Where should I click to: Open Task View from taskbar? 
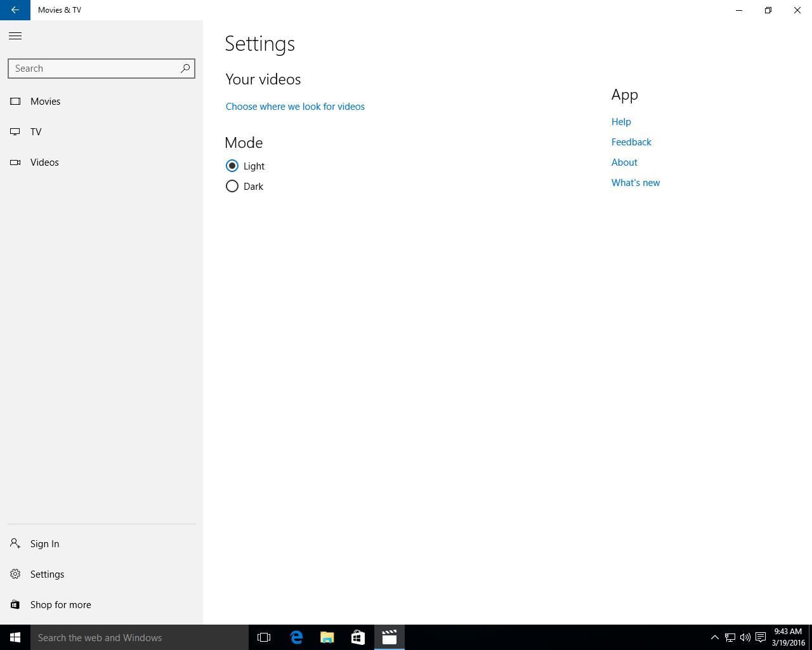(x=264, y=637)
